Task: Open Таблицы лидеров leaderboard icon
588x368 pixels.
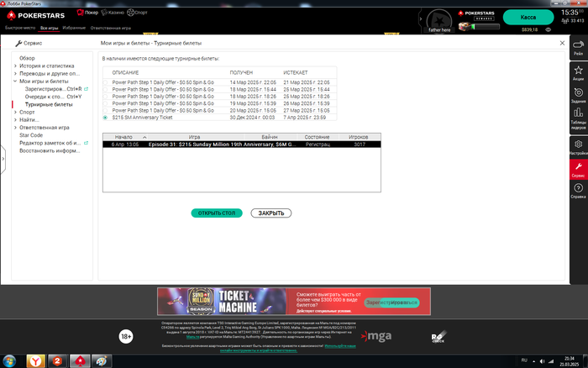Action: pos(578,118)
